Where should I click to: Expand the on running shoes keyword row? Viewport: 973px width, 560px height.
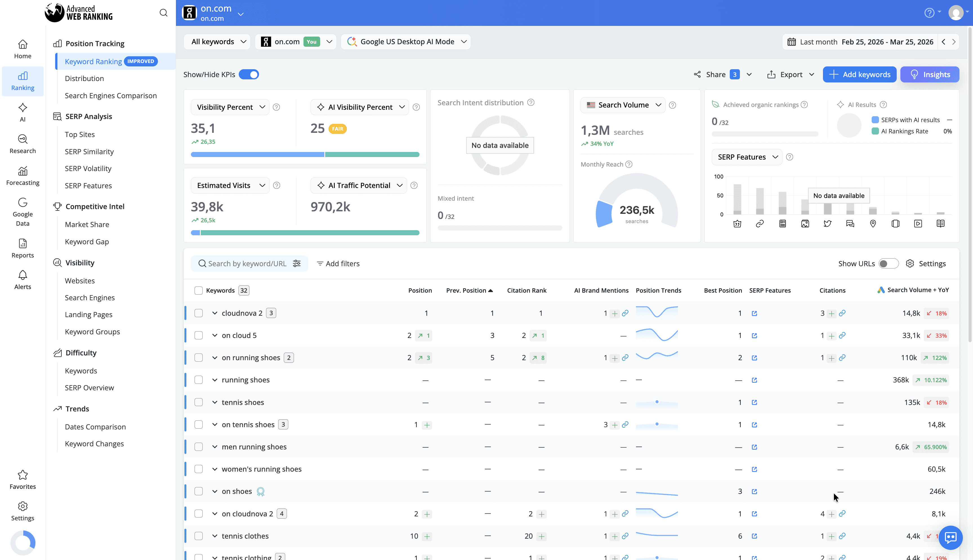215,357
